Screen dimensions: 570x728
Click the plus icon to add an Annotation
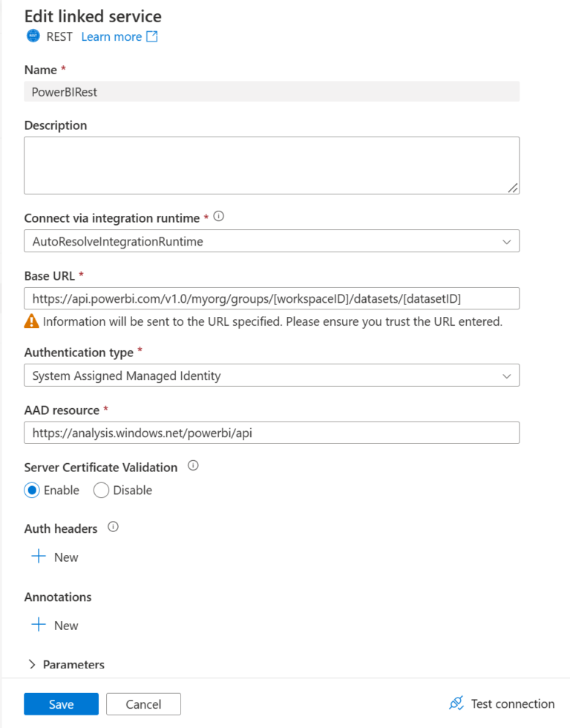point(39,625)
